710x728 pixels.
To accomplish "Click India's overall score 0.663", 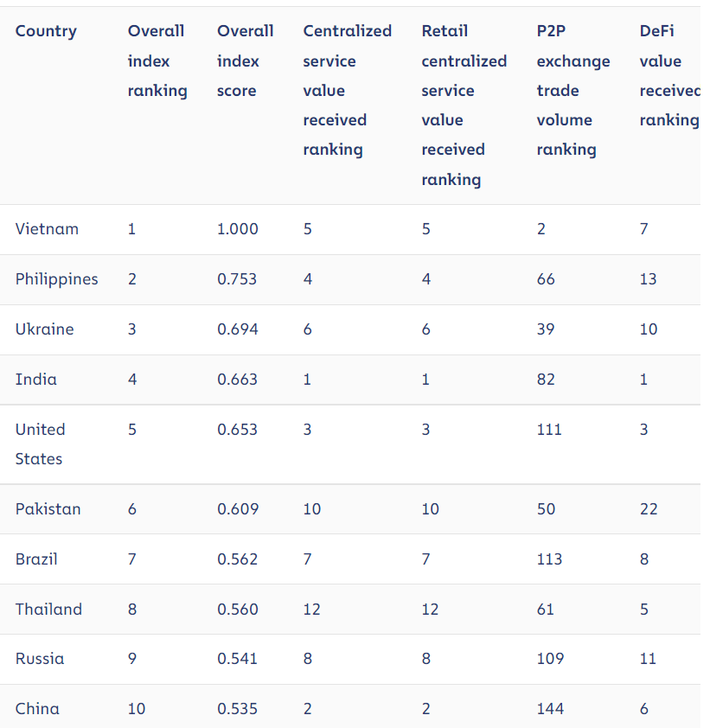I will click(x=237, y=380).
